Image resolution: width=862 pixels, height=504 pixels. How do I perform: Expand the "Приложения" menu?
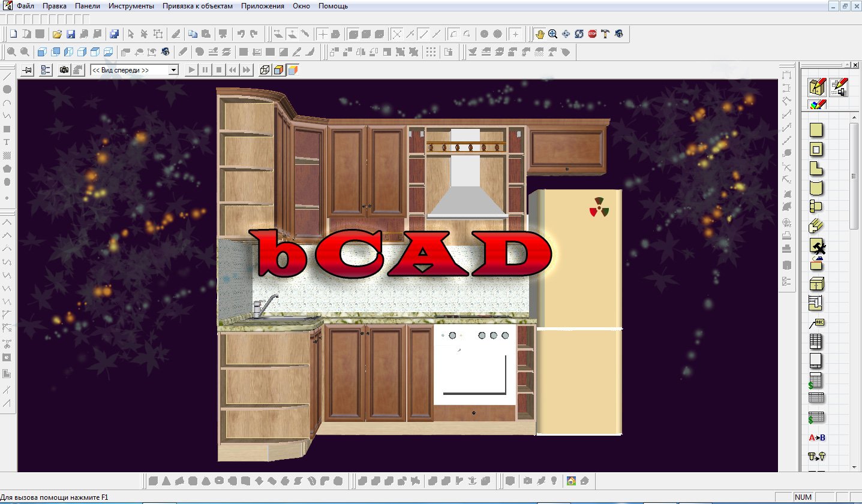[262, 6]
